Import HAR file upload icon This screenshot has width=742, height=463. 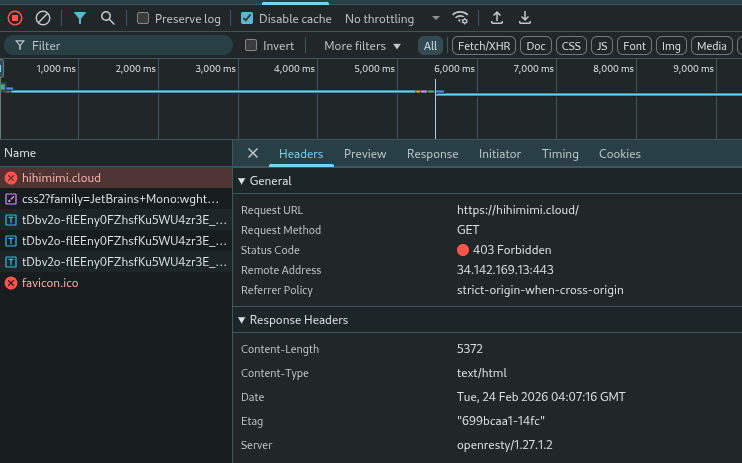[x=498, y=18]
